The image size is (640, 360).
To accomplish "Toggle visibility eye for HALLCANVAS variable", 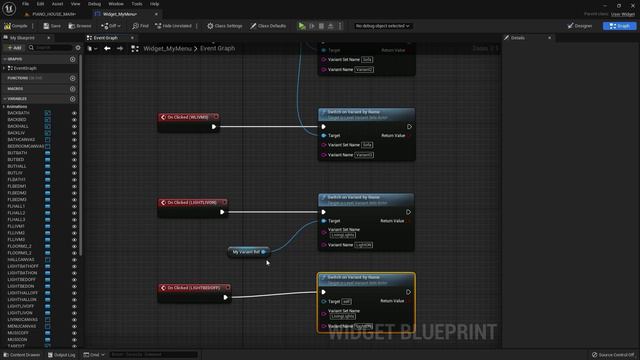I will [74, 260].
